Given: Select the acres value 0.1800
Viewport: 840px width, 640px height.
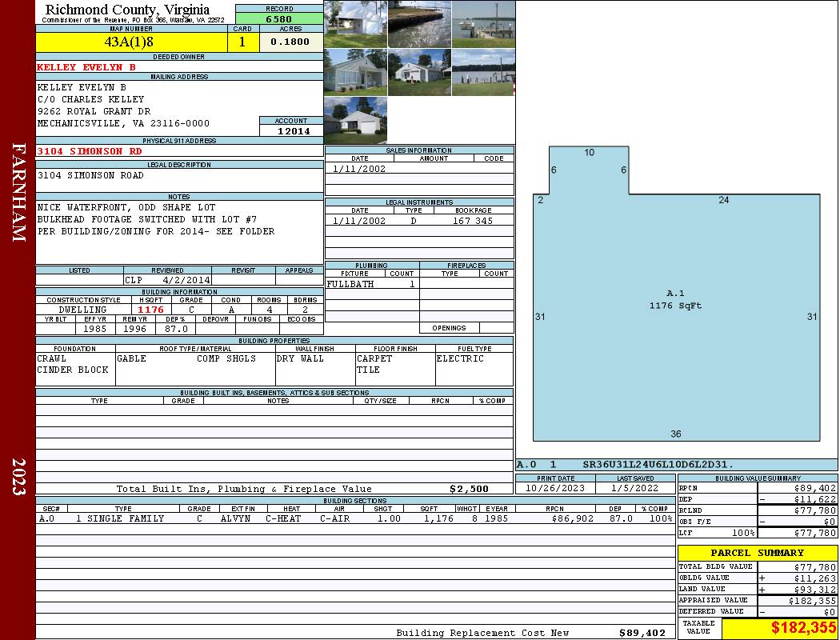Looking at the screenshot, I should [290, 42].
